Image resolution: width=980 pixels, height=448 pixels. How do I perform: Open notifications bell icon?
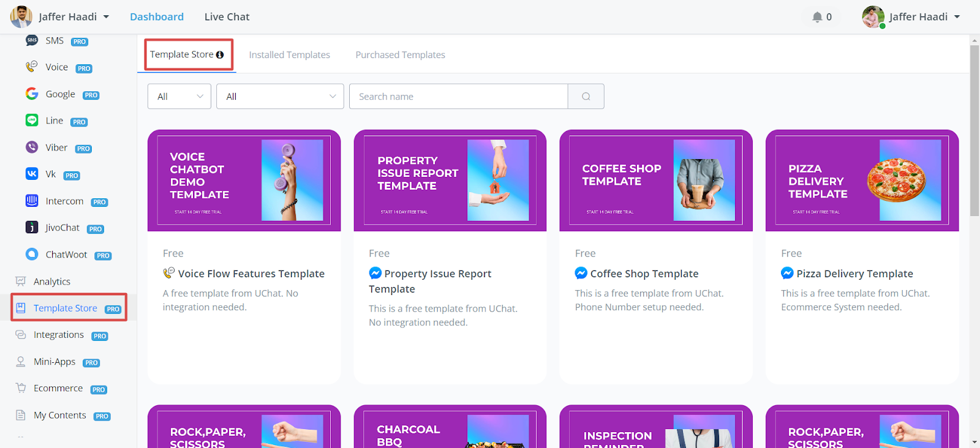tap(817, 17)
